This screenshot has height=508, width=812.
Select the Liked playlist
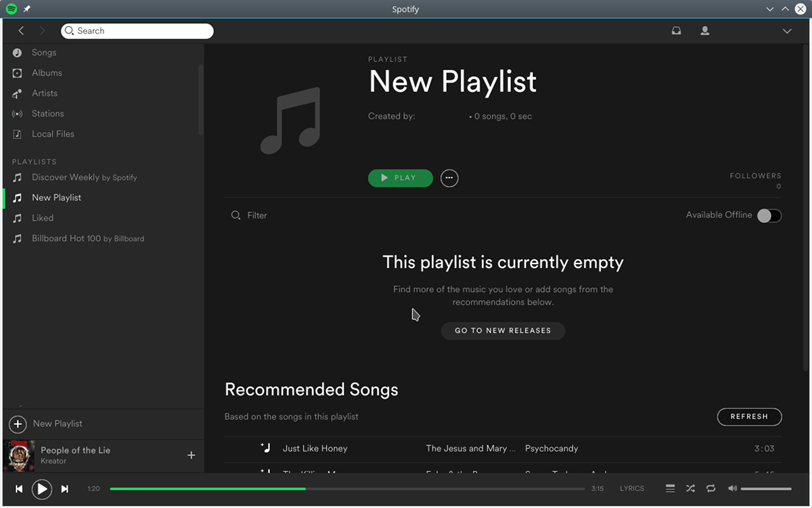point(43,218)
